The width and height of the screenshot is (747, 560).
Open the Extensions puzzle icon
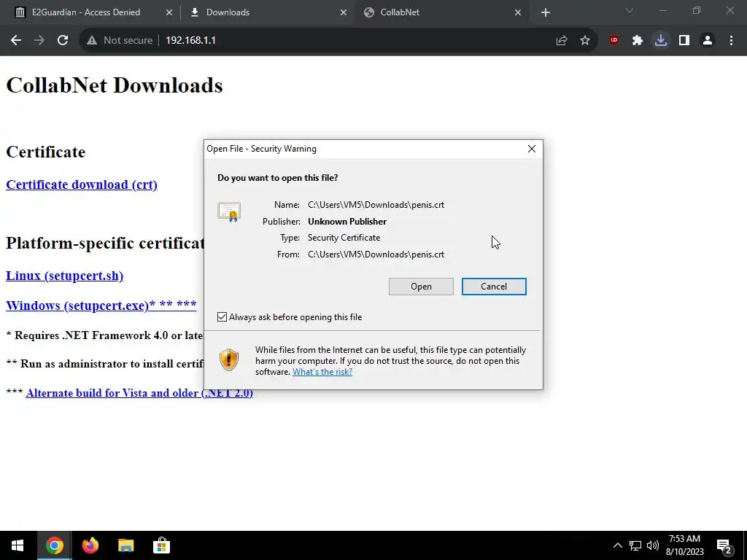coord(638,41)
